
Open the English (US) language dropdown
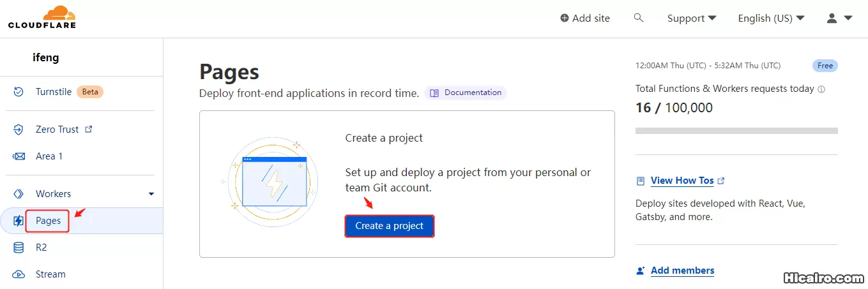tap(771, 18)
